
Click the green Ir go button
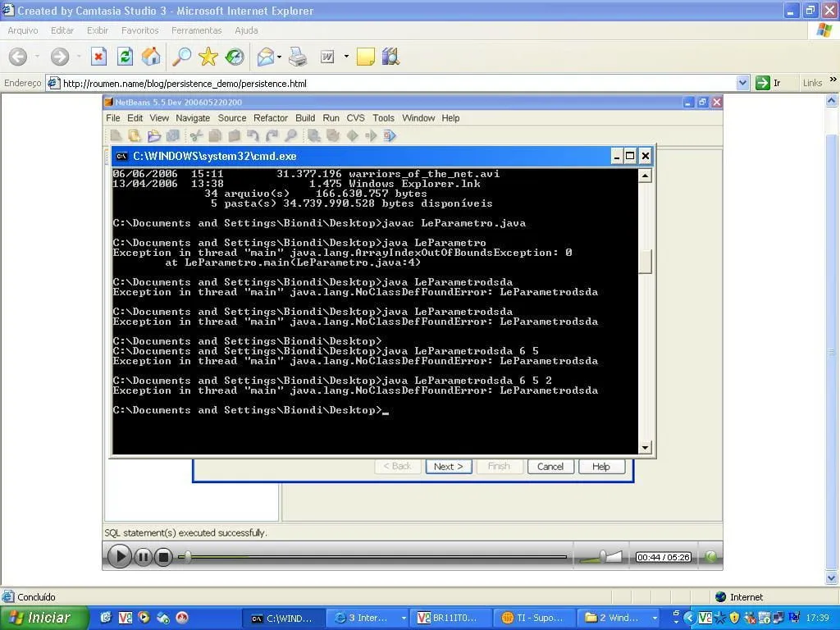point(762,83)
